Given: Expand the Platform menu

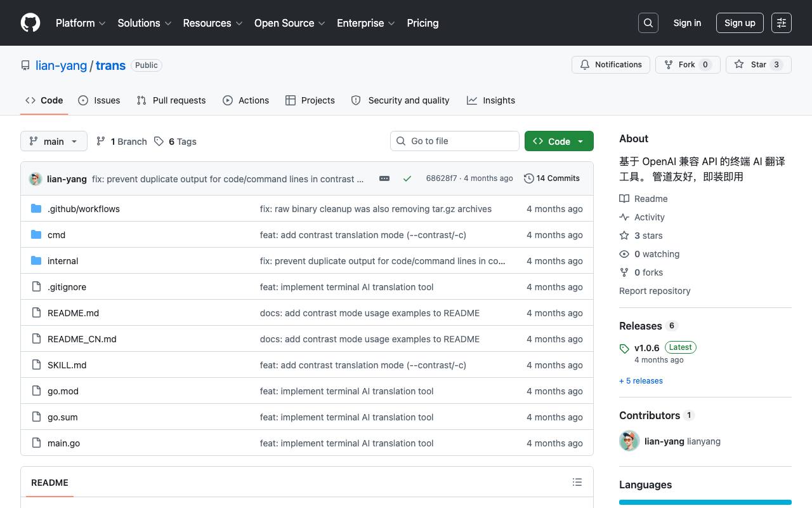Looking at the screenshot, I should (80, 23).
